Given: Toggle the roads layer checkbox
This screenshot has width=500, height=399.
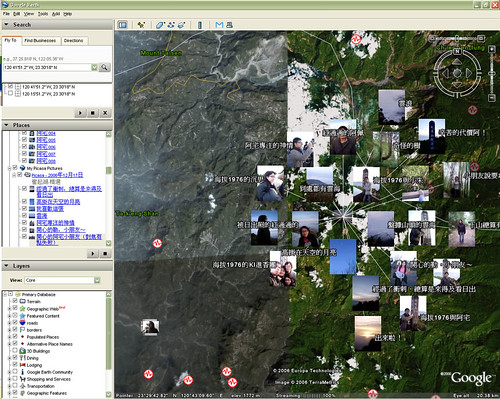Looking at the screenshot, I should click(15, 322).
